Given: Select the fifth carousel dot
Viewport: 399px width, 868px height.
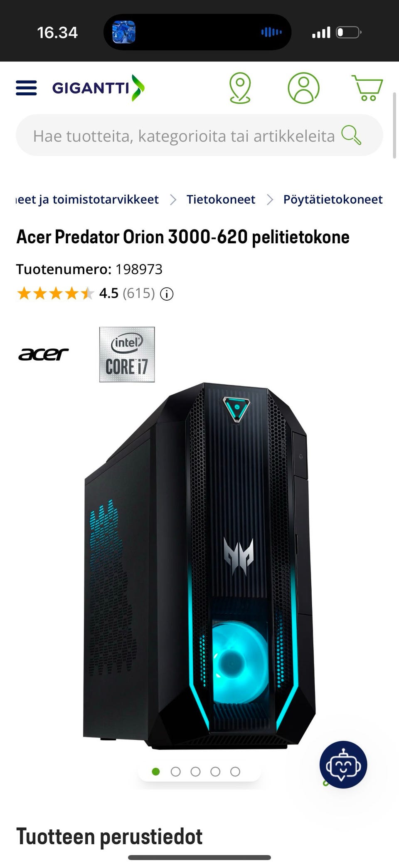Looking at the screenshot, I should pos(235,772).
